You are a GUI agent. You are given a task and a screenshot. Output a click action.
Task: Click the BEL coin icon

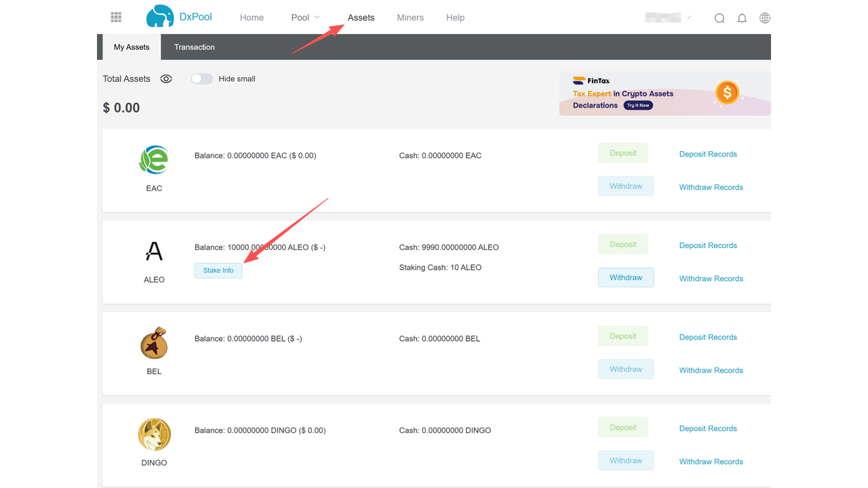coord(154,343)
